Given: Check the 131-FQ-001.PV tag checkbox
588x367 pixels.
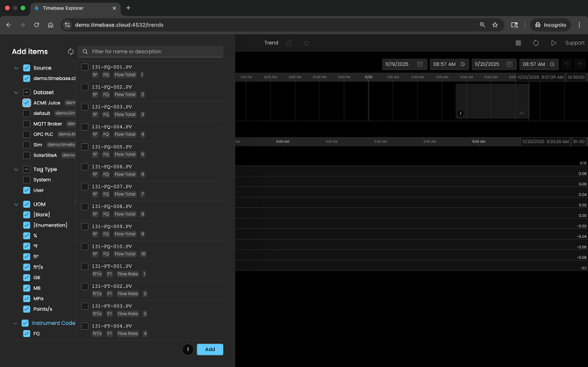Looking at the screenshot, I should point(85,68).
